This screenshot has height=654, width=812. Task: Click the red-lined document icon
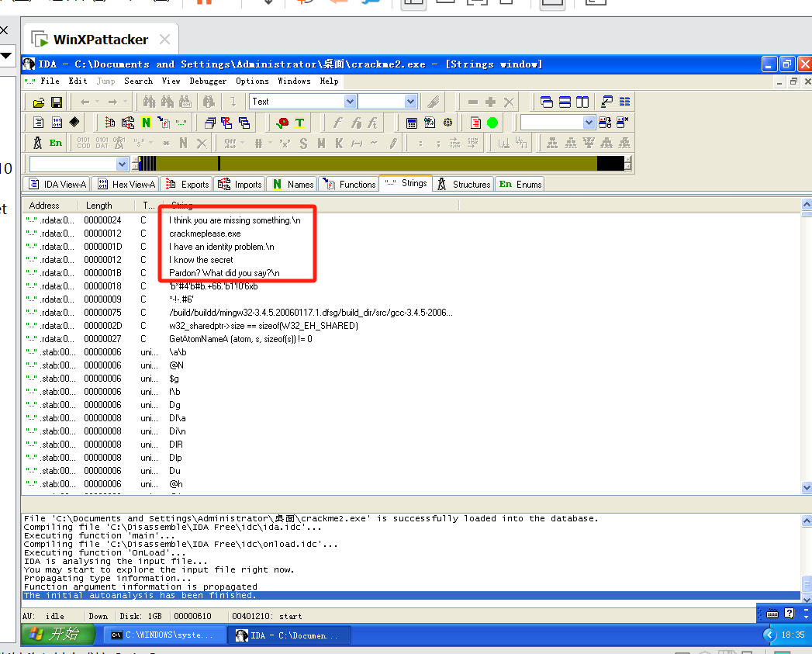tap(475, 123)
